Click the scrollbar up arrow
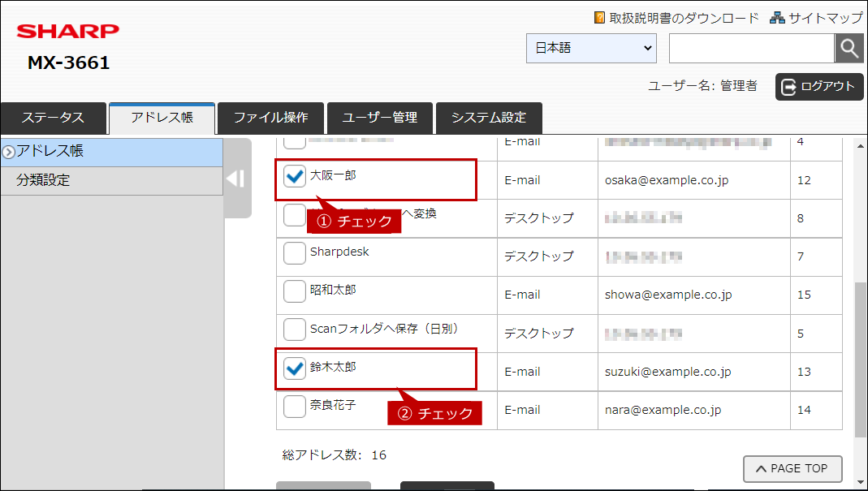 (861, 146)
